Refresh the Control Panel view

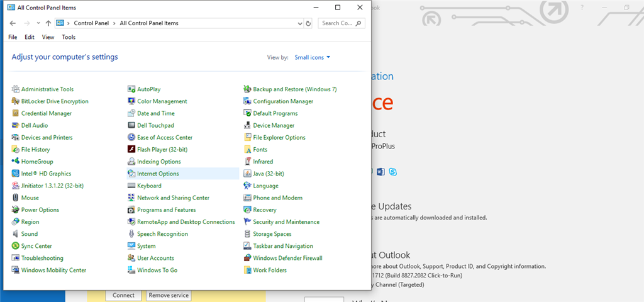pyautogui.click(x=309, y=23)
